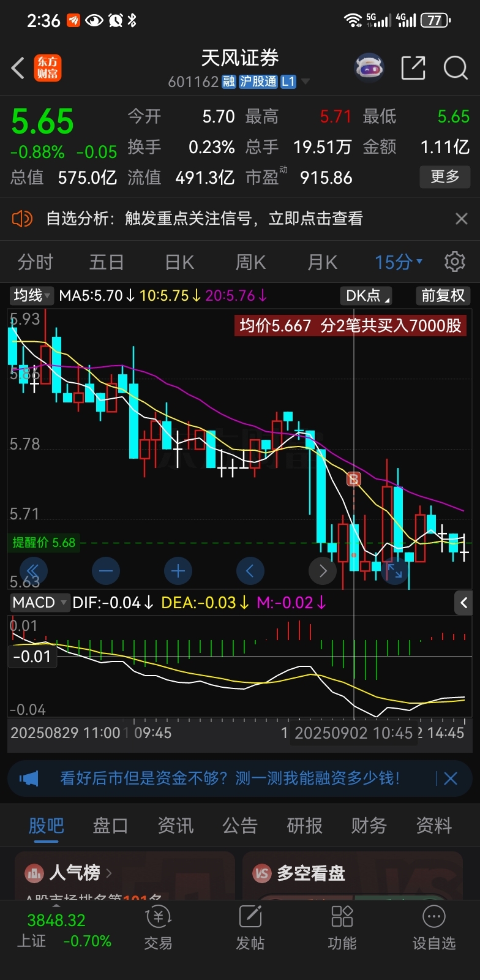Jump to earliest candles double-arrow

[34, 571]
